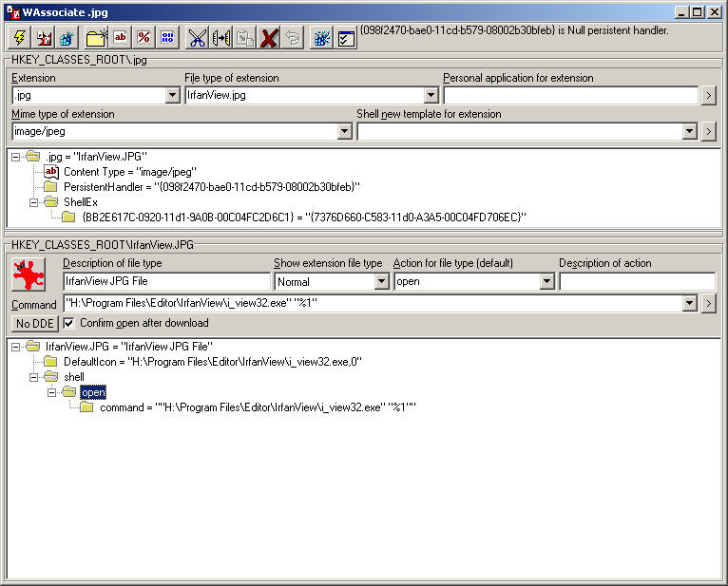This screenshot has width=728, height=586.
Task: Click the ab icon beside Content Type
Action: (50, 172)
